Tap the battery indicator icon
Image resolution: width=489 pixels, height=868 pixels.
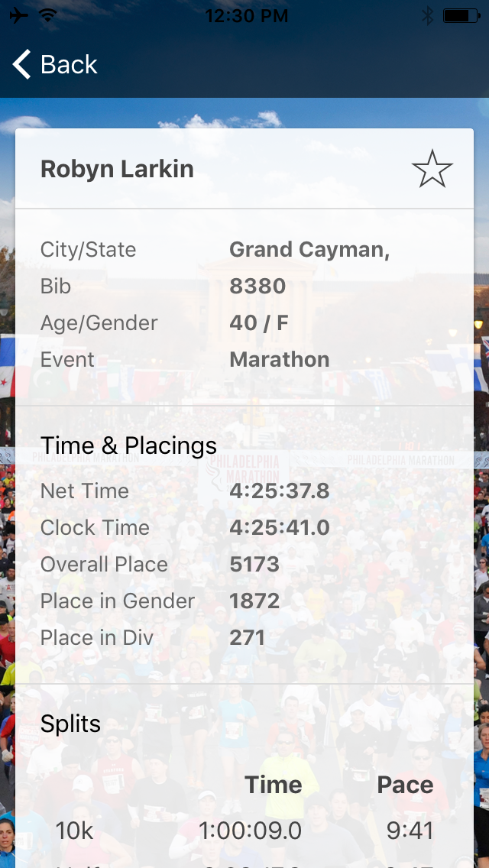pyautogui.click(x=461, y=16)
